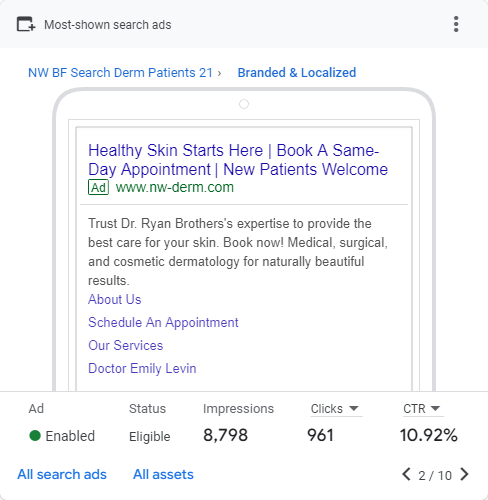Click the Schedule An Appointment sitelink
This screenshot has width=488, height=500.
pyautogui.click(x=163, y=322)
